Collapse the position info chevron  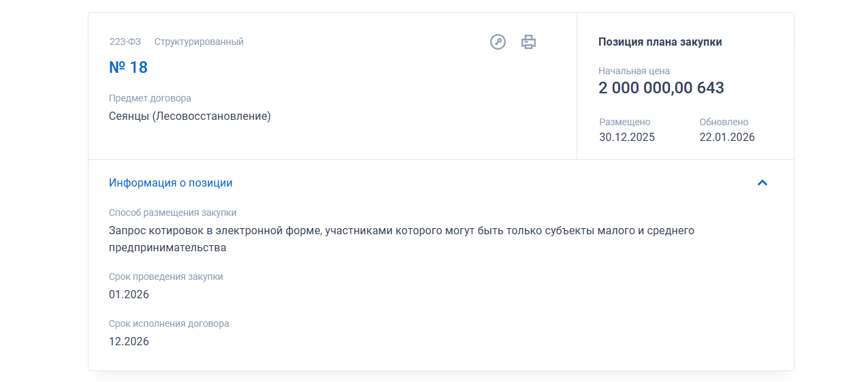pyautogui.click(x=762, y=182)
